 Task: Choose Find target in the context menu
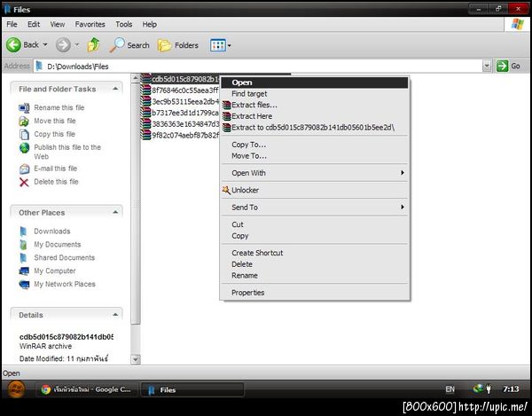pyautogui.click(x=315, y=94)
